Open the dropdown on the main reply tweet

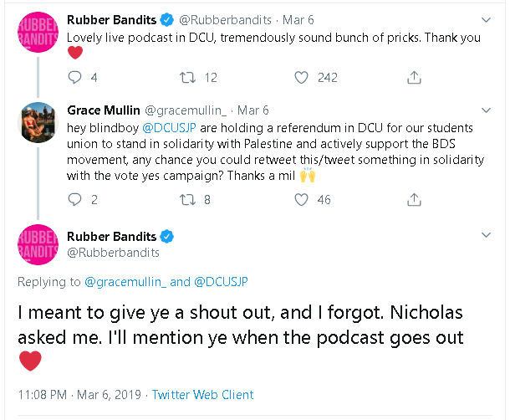tap(487, 237)
